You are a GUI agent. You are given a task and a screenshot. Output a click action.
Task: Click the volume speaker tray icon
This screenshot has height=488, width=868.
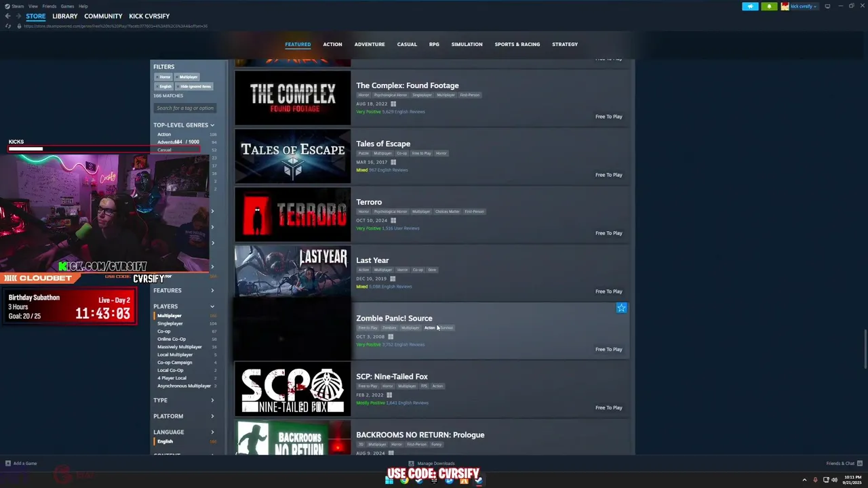[x=834, y=480]
